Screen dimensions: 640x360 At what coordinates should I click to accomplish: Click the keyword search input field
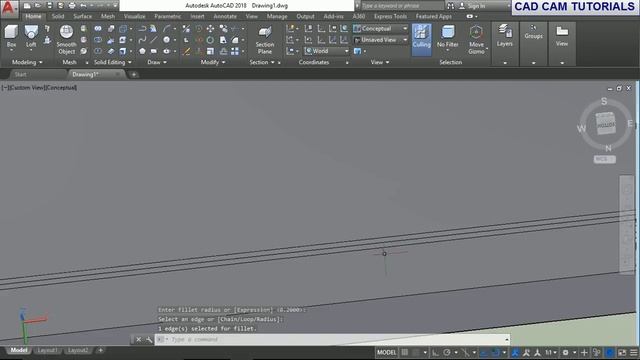pyautogui.click(x=402, y=6)
